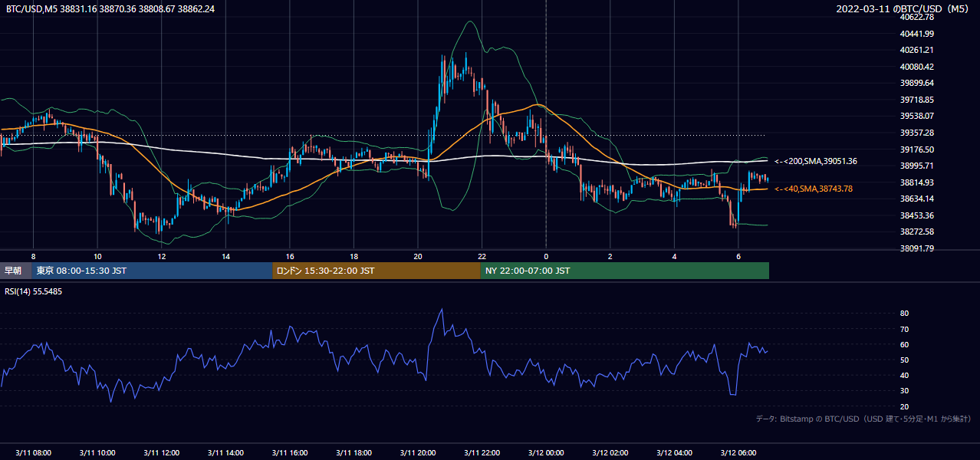The height and width of the screenshot is (460, 980).
Task: Click the 3/11 14:00 date axis label
Action: click(x=225, y=453)
